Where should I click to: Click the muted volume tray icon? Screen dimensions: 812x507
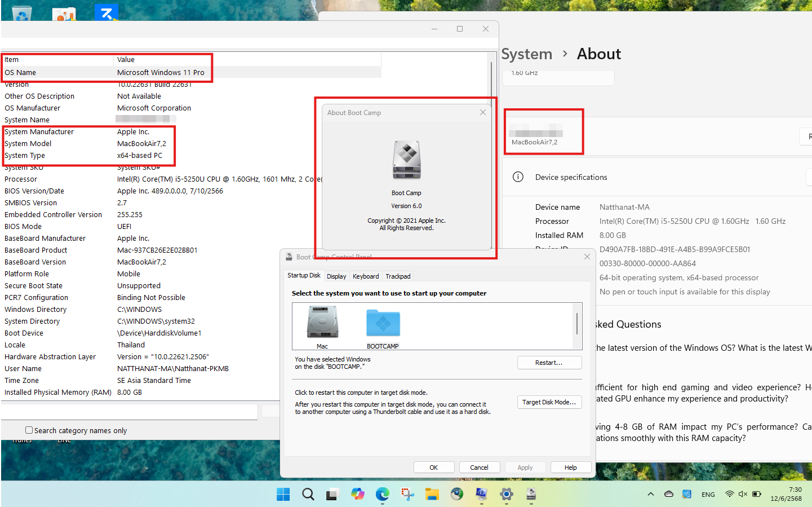click(743, 495)
